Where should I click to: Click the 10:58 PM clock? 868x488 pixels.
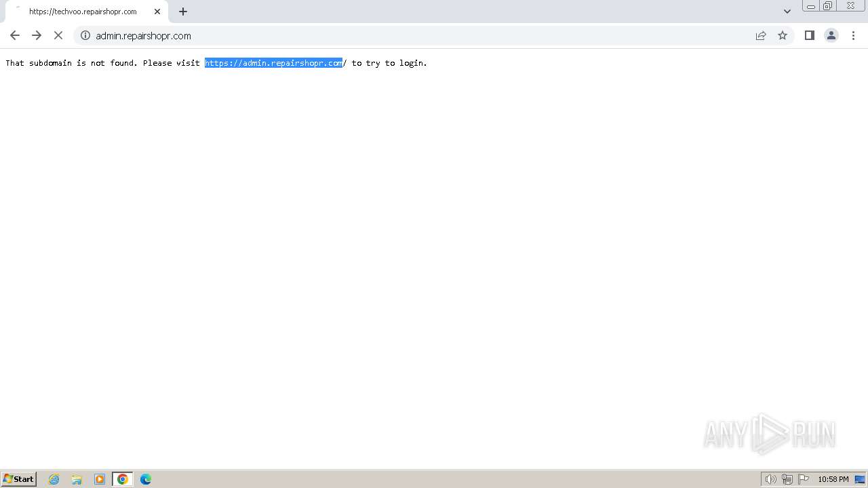click(833, 479)
